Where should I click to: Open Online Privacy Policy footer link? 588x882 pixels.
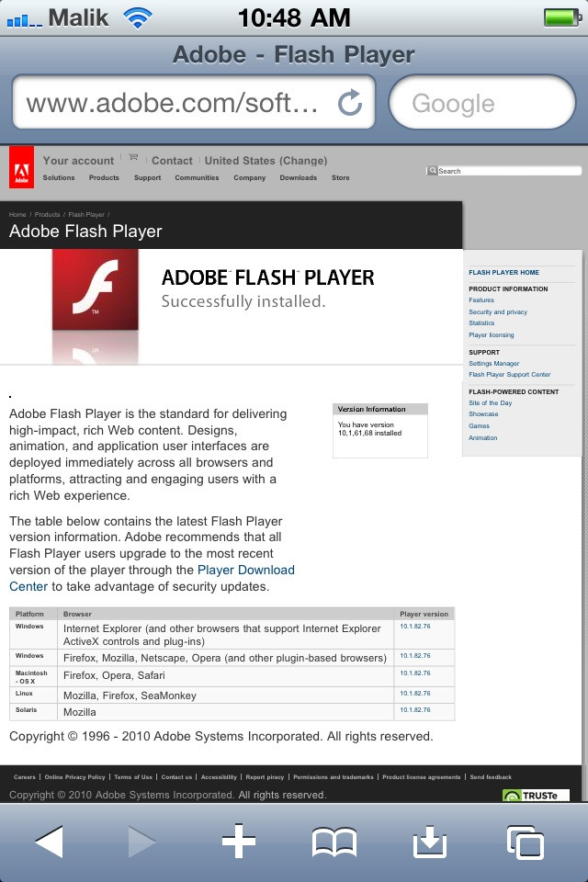[74, 777]
